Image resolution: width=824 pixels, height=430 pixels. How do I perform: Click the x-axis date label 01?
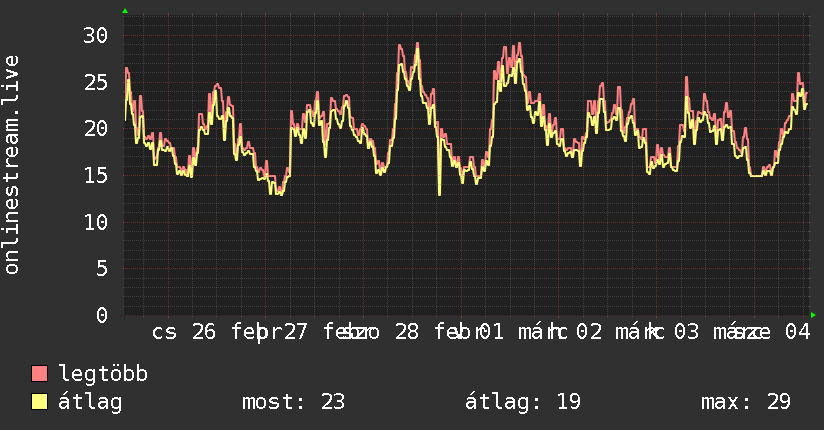click(x=491, y=332)
